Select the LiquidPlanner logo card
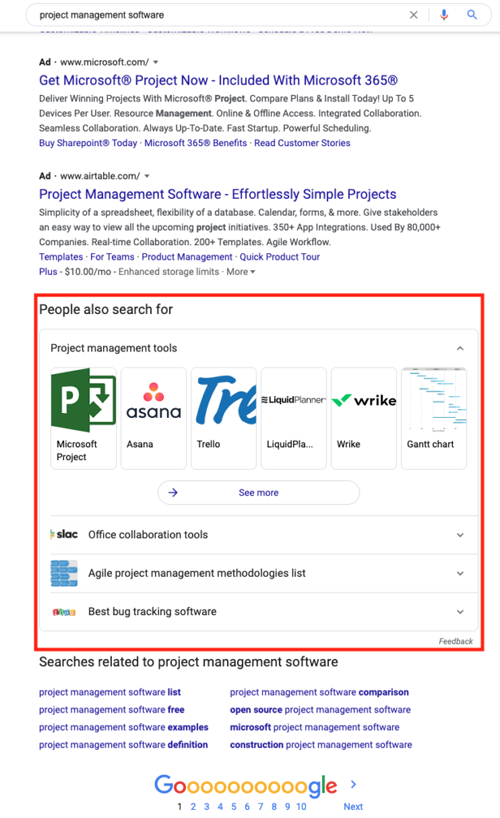 [294, 418]
